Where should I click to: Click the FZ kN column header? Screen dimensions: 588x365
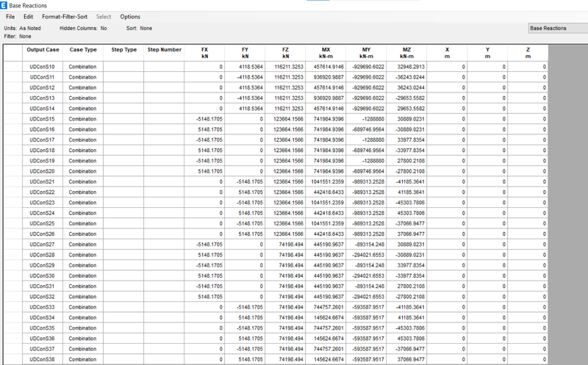coord(285,53)
